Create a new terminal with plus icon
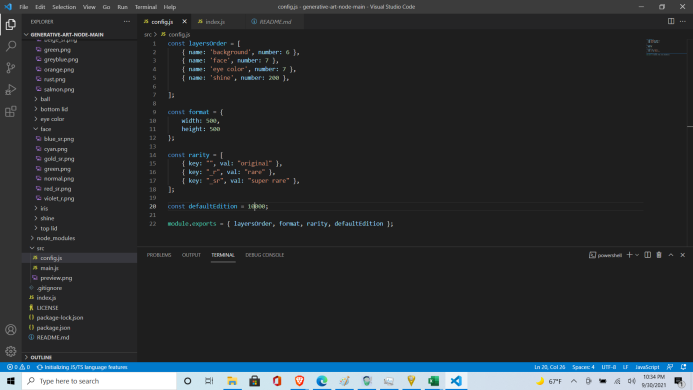The height and width of the screenshot is (390, 693). tap(629, 255)
